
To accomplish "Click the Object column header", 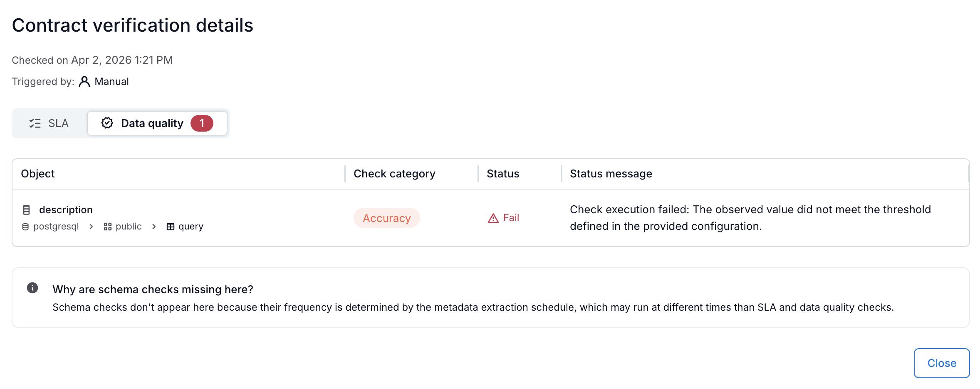I will [38, 174].
